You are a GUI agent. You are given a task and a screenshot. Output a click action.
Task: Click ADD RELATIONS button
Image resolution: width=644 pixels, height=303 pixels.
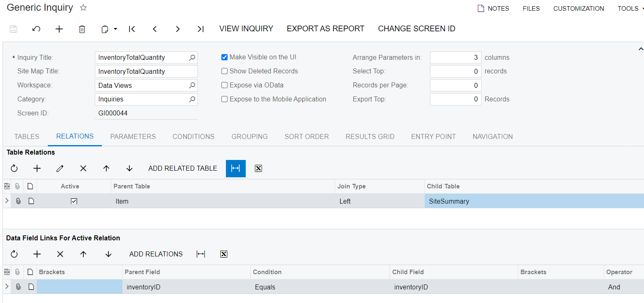click(x=156, y=254)
